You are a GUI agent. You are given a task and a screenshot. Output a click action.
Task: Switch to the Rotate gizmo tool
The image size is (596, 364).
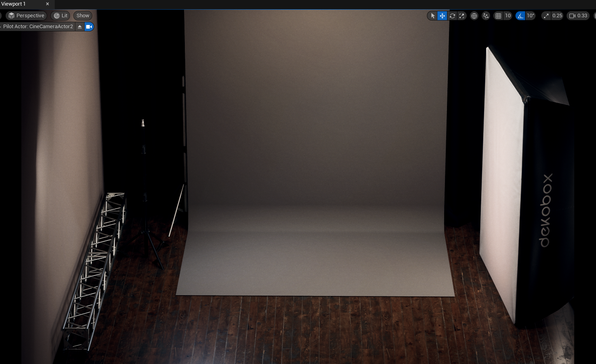click(452, 16)
